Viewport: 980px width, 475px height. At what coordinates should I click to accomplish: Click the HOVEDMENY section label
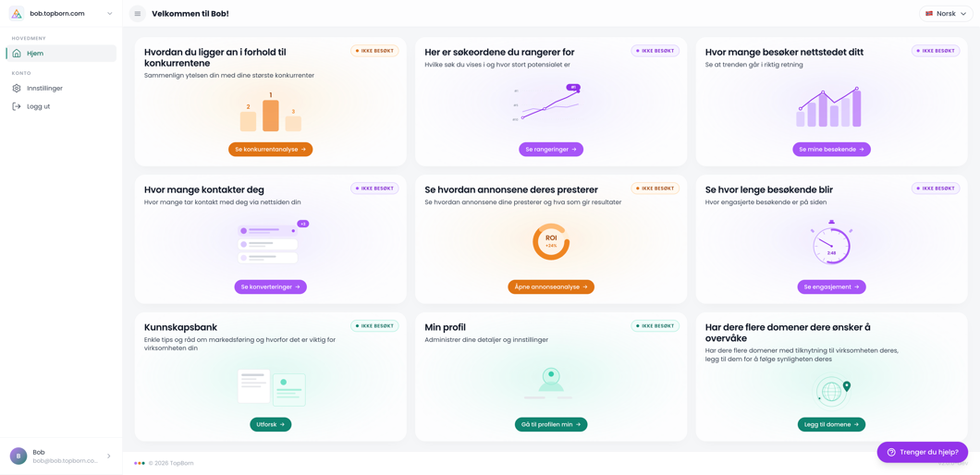click(x=27, y=38)
